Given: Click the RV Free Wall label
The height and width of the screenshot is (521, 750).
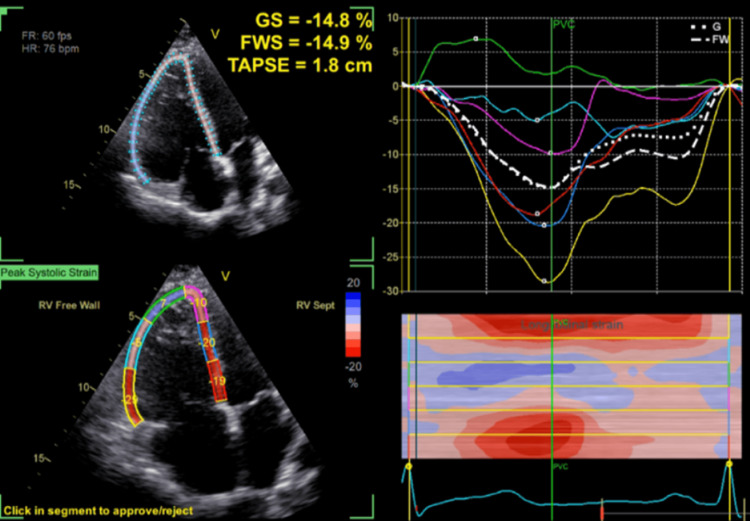Looking at the screenshot, I should tap(69, 305).
